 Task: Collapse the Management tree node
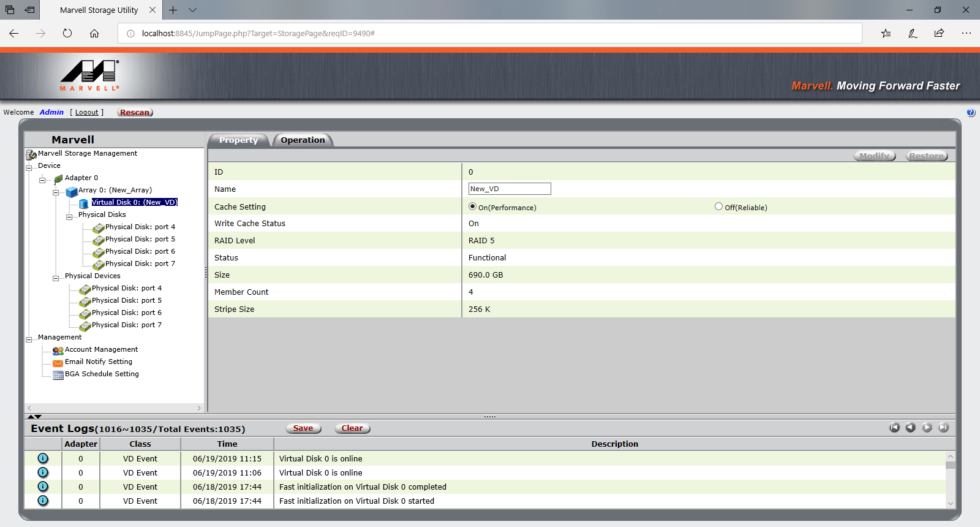(29, 339)
